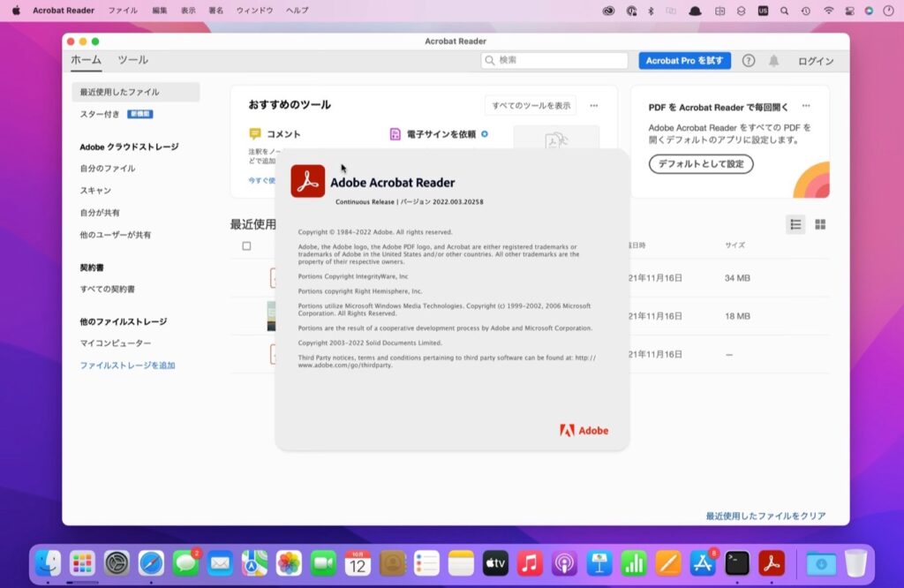Open Control Center in the menu bar
This screenshot has height=588, width=904.
tap(849, 11)
